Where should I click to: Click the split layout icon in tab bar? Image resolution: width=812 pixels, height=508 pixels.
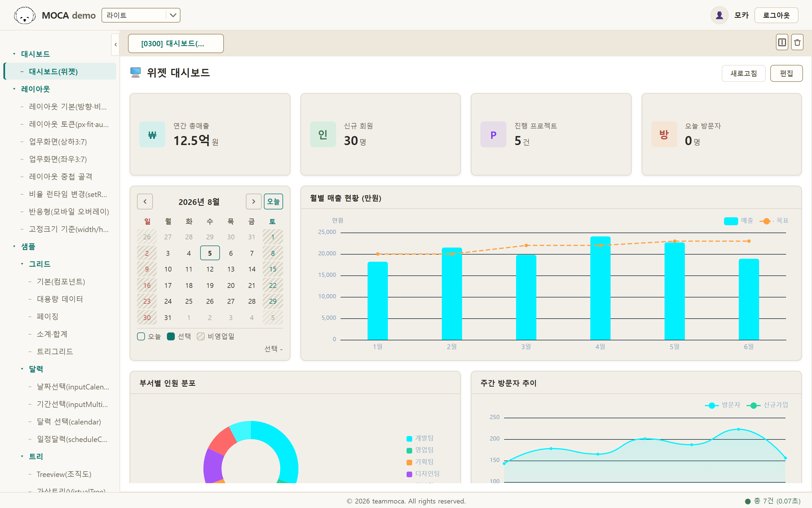coord(782,42)
